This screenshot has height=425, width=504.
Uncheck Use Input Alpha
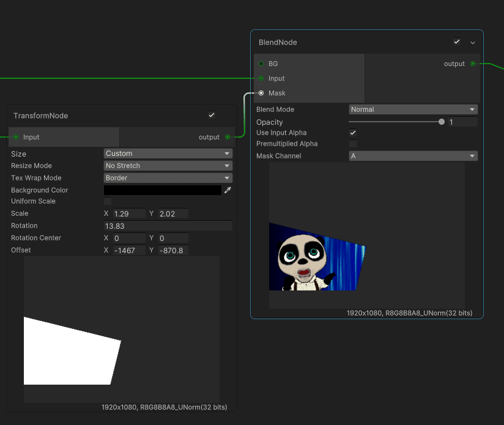(352, 133)
